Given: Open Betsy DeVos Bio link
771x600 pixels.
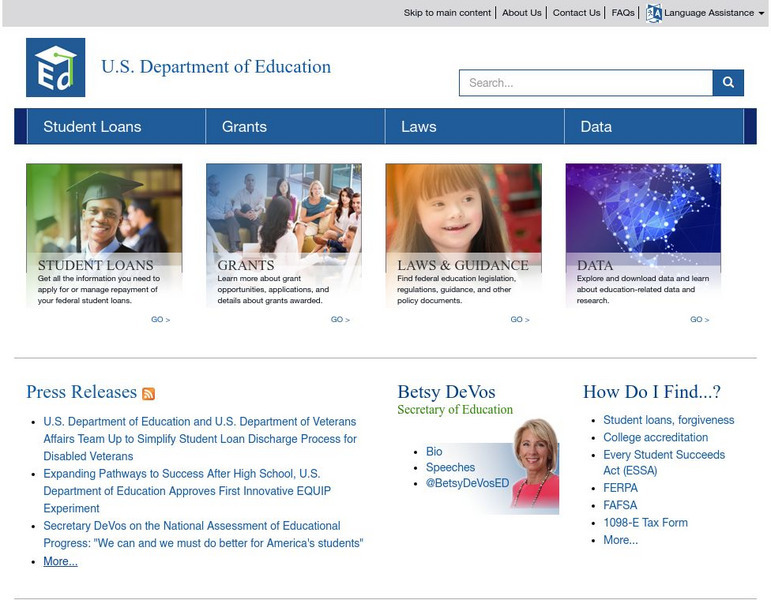Looking at the screenshot, I should click(x=434, y=451).
